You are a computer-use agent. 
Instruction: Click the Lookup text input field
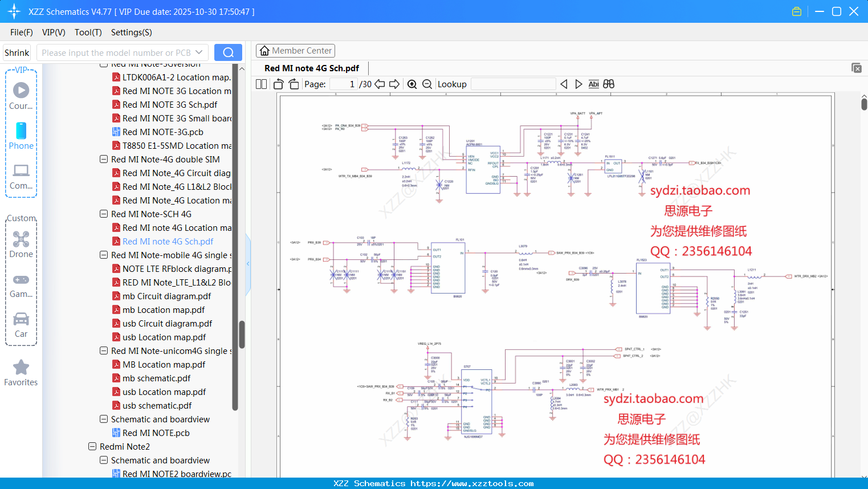pos(513,84)
